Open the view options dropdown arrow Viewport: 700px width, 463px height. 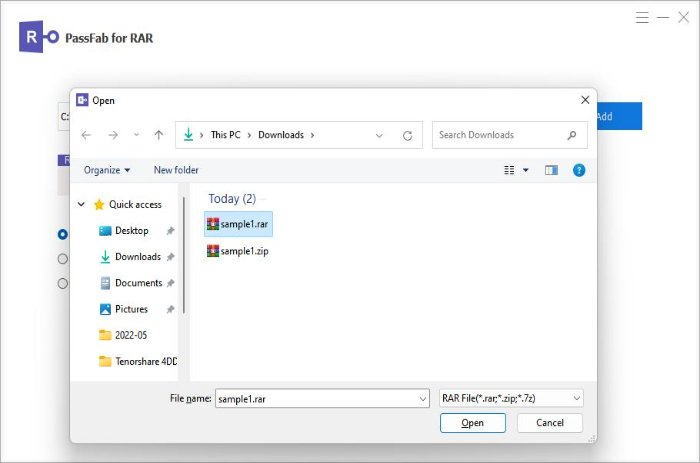[x=525, y=170]
